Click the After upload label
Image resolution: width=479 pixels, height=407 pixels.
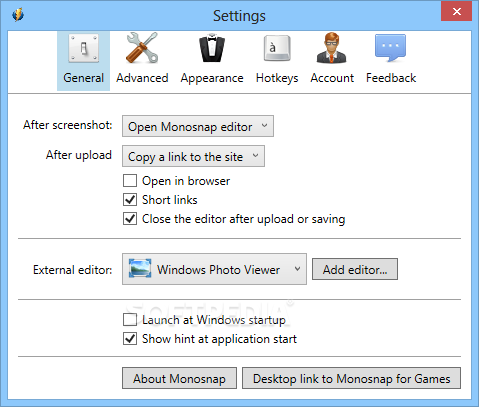click(x=79, y=155)
